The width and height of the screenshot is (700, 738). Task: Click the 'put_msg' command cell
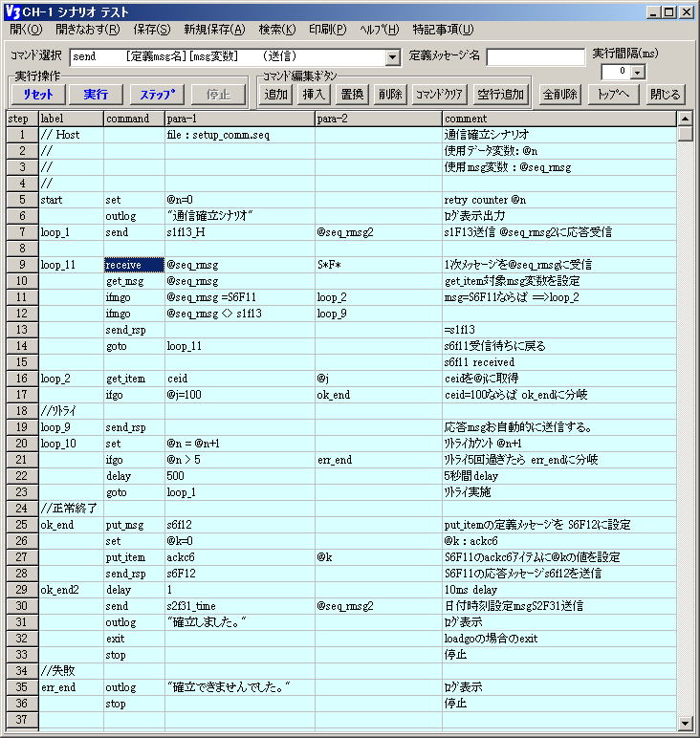[134, 525]
